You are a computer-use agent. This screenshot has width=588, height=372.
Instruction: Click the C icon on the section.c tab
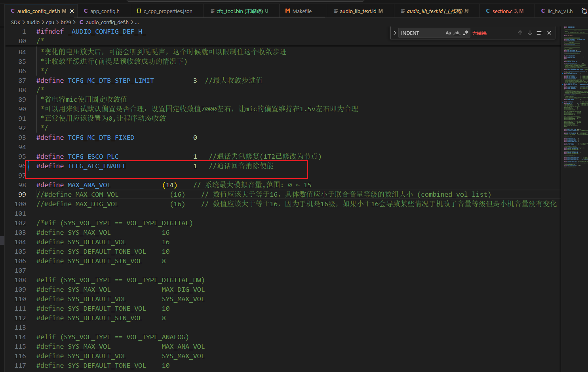pyautogui.click(x=488, y=11)
